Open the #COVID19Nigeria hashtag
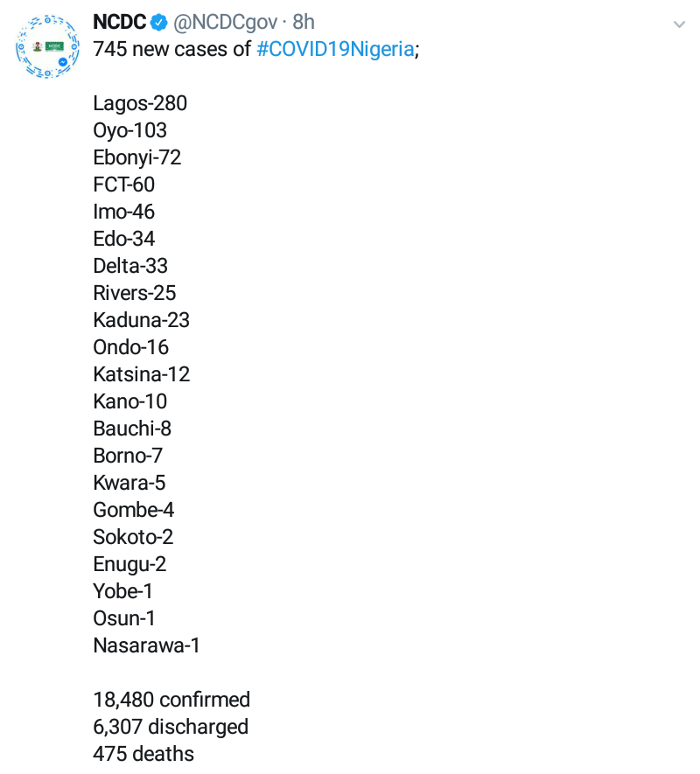The width and height of the screenshot is (700, 774). point(335,49)
